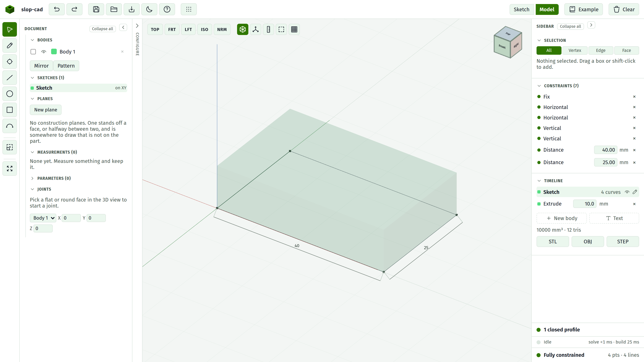This screenshot has width=644, height=362.
Task: Click the Front face of the view cube
Action: tap(502, 46)
